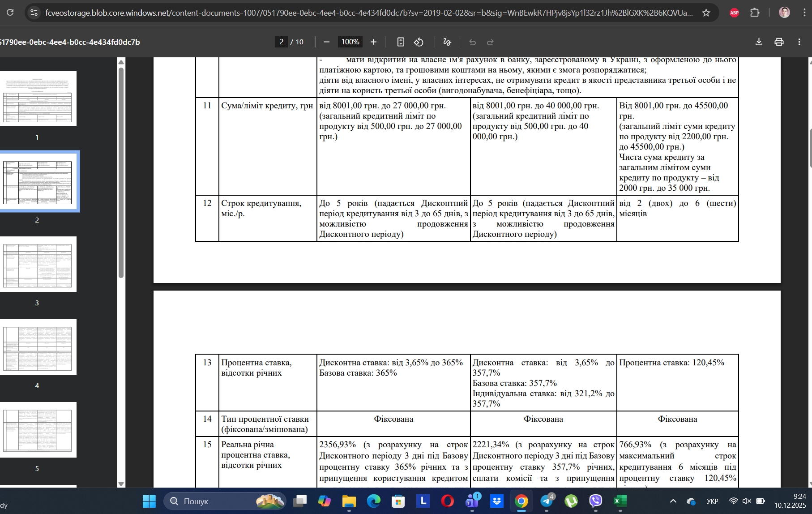This screenshot has width=812, height=514.
Task: Redo the PDF annotation
Action: [x=490, y=42]
